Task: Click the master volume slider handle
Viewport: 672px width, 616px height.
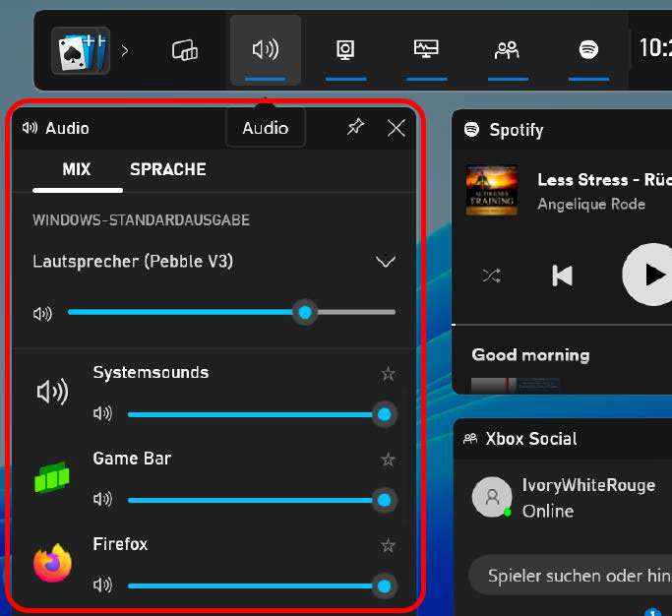Action: [x=305, y=312]
